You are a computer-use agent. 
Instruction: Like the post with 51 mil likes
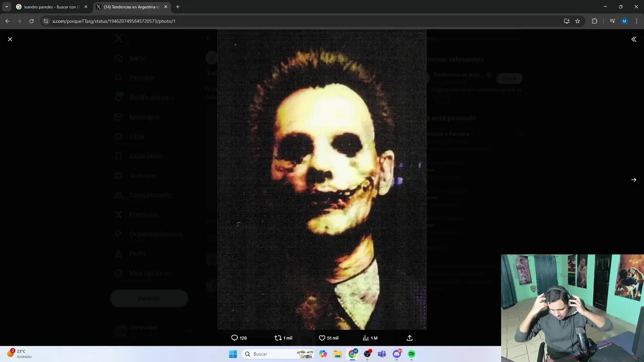tap(329, 338)
